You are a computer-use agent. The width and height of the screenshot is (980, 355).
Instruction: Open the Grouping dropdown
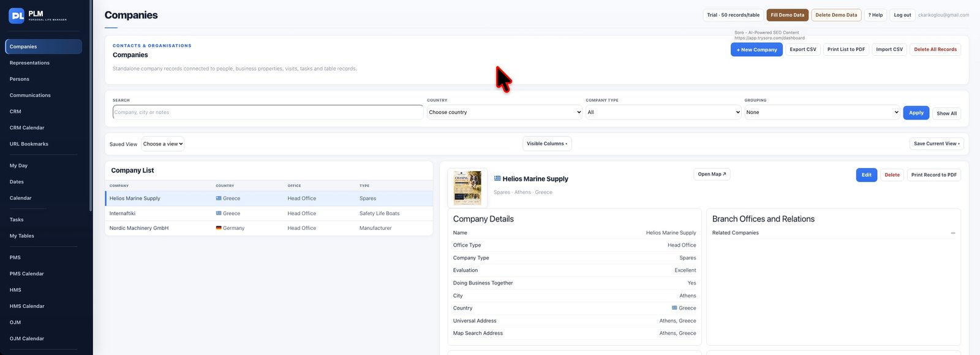822,112
